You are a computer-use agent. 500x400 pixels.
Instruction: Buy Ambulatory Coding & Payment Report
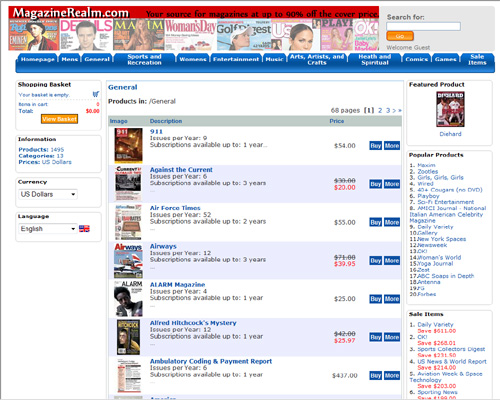coord(375,376)
